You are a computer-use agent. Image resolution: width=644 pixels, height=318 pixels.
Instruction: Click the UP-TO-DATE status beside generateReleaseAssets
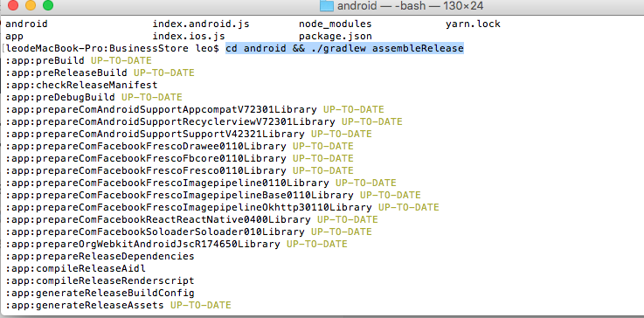click(x=201, y=305)
